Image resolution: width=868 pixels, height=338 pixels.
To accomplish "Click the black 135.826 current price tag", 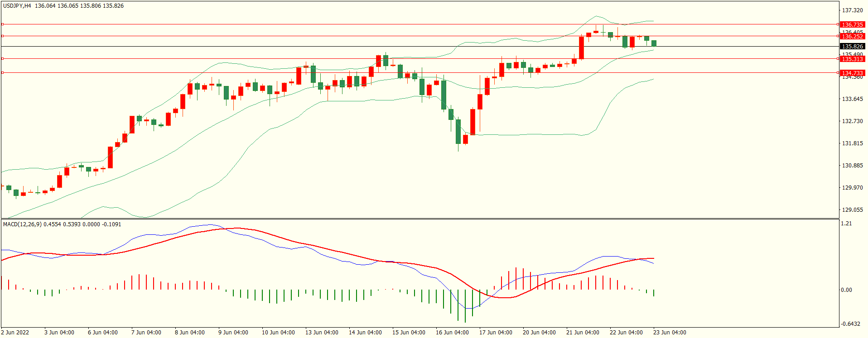I will (852, 47).
